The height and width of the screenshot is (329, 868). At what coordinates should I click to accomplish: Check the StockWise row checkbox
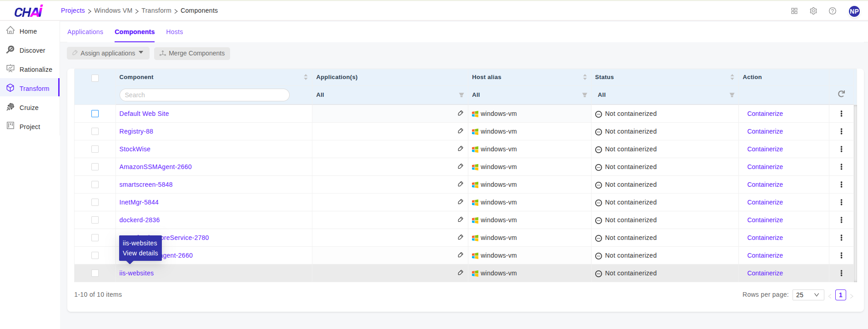coord(95,149)
